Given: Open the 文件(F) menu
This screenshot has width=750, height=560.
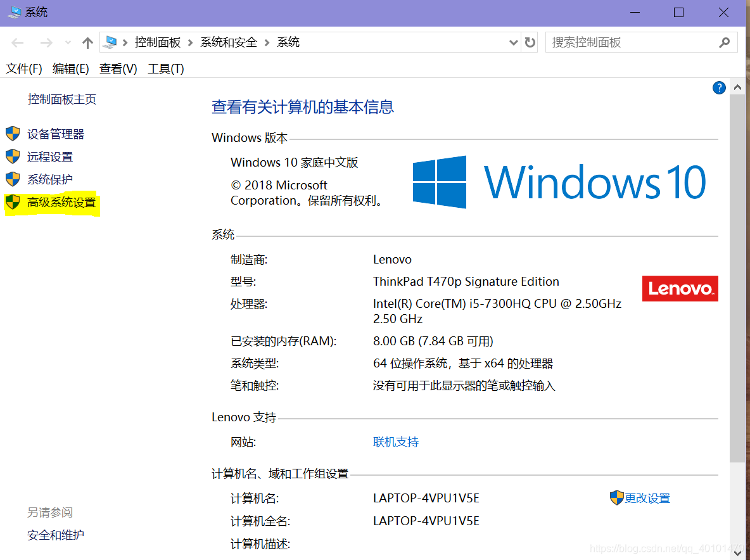Looking at the screenshot, I should point(24,69).
